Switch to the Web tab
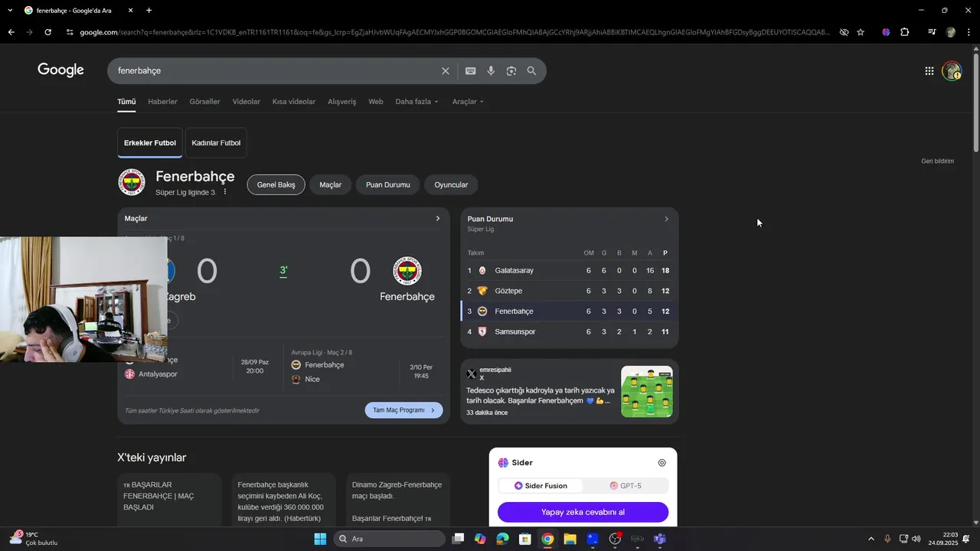 click(375, 102)
